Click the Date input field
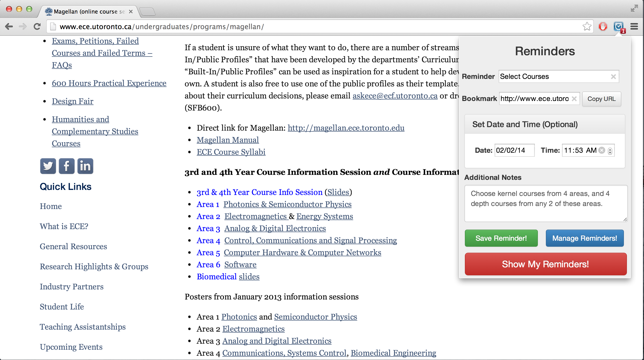The height and width of the screenshot is (360, 644). (x=514, y=150)
